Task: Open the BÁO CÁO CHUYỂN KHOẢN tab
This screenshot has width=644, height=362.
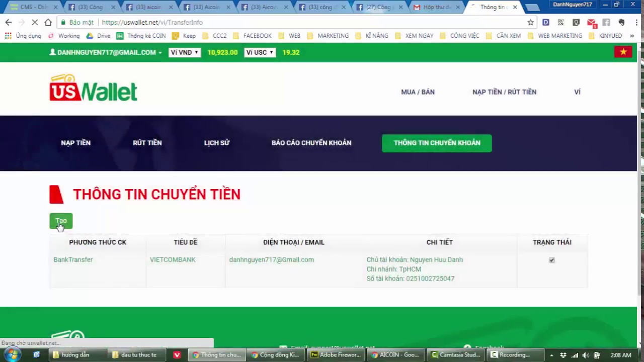Action: coord(311,143)
